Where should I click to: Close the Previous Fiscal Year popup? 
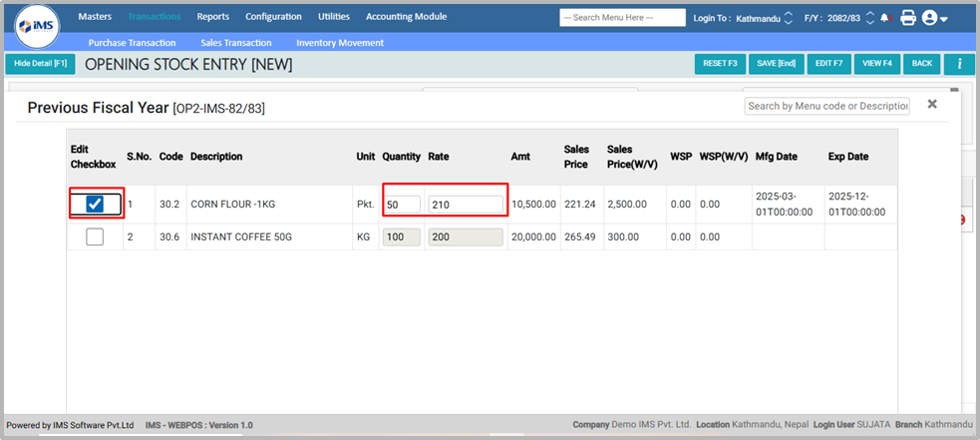[x=932, y=104]
